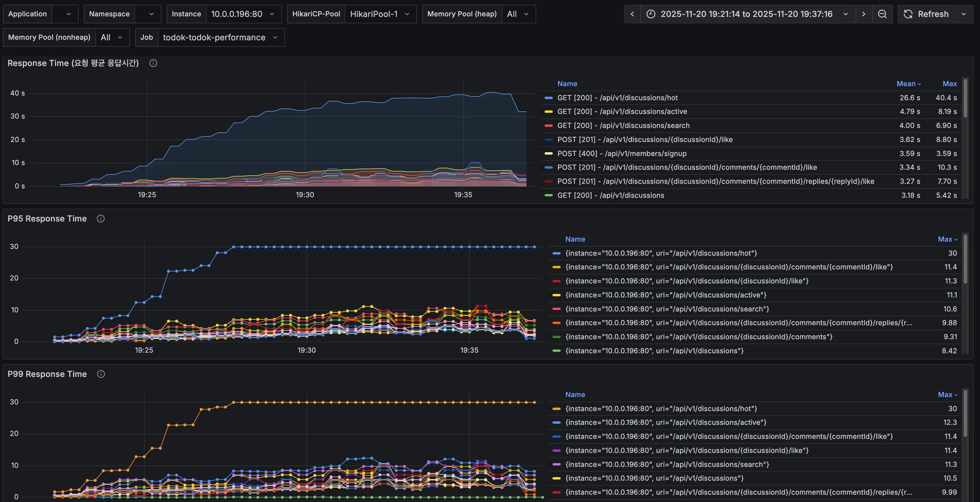980x502 pixels.
Task: Expand the HikariPool-1 pool selector
Action: coord(380,14)
